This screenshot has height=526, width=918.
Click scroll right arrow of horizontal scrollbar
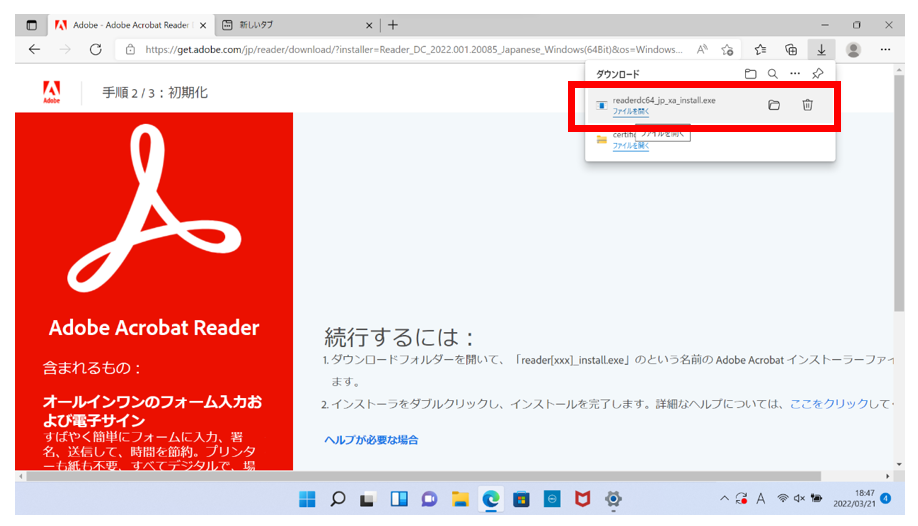click(888, 476)
